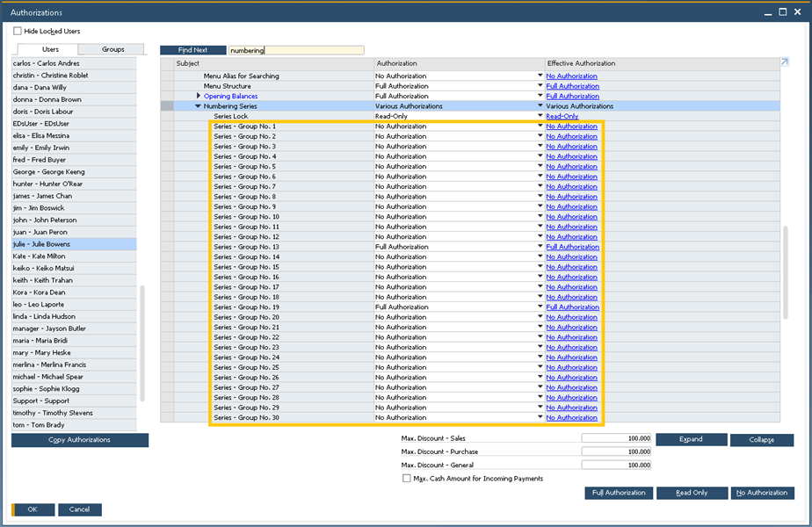Viewport: 812px width, 527px height.
Task: Click the grid maximize arrow icon
Action: (784, 62)
